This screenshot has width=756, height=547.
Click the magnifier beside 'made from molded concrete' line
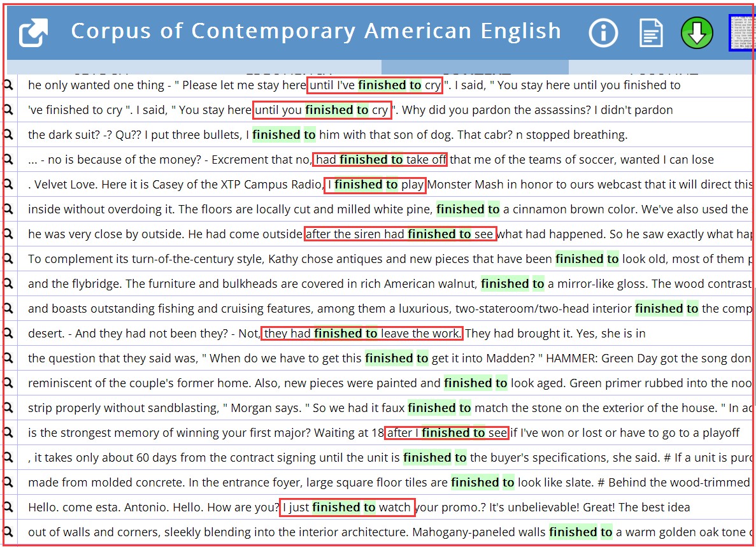tap(8, 483)
